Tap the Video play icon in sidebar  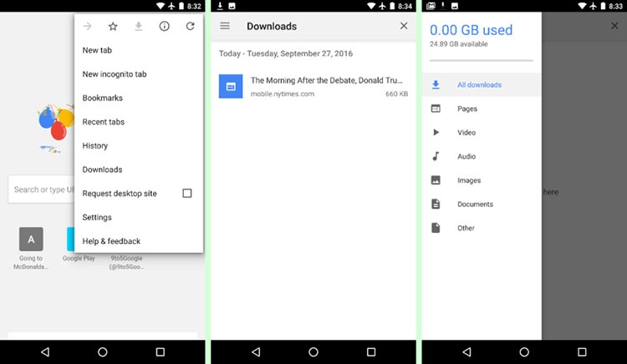(x=436, y=133)
